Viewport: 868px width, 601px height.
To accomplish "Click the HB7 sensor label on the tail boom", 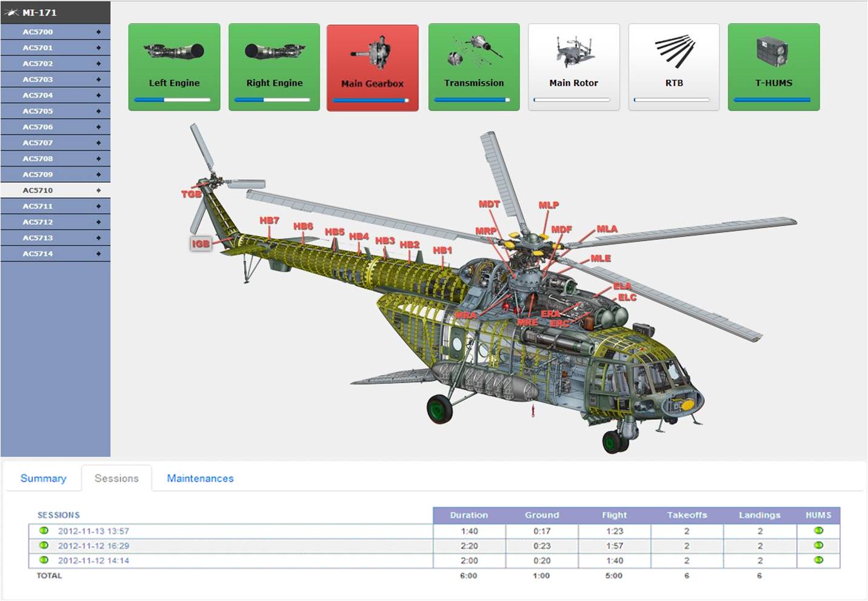I will click(270, 221).
